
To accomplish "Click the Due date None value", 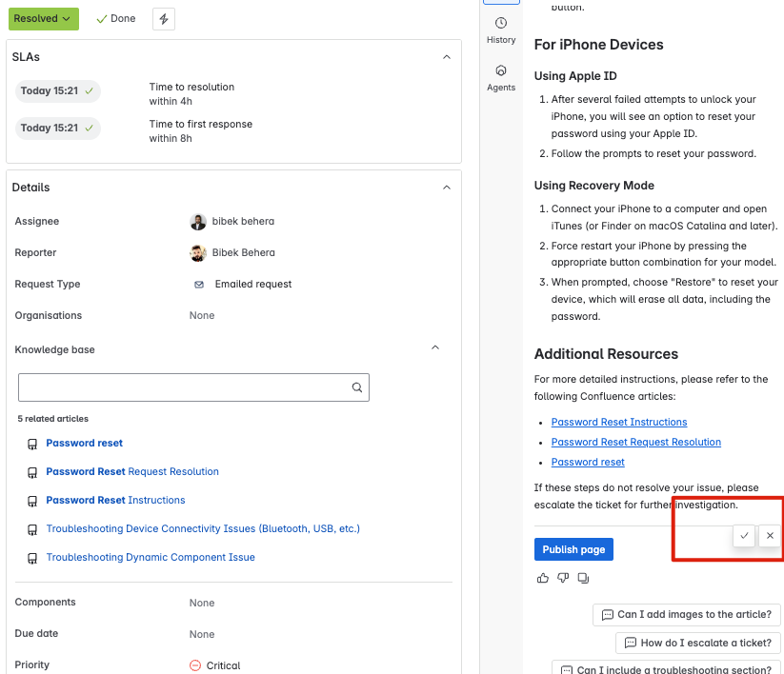I will (202, 635).
